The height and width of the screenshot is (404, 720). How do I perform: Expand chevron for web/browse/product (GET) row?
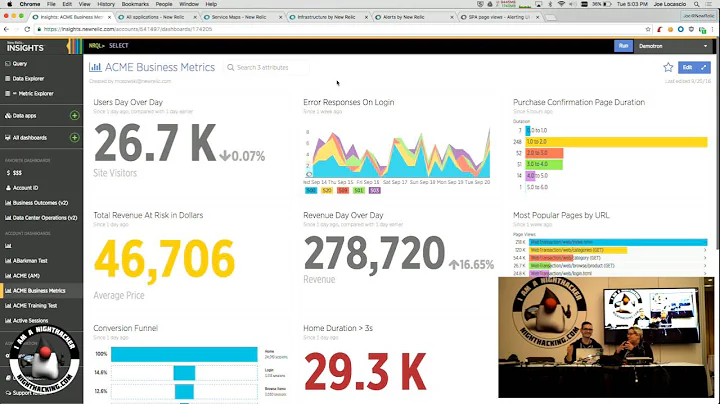(x=705, y=266)
